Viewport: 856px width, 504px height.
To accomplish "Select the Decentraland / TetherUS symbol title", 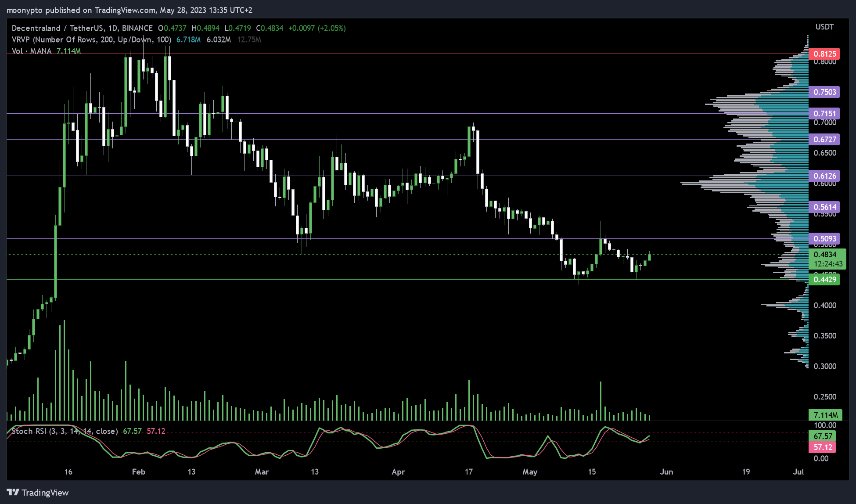I will 82,28.
